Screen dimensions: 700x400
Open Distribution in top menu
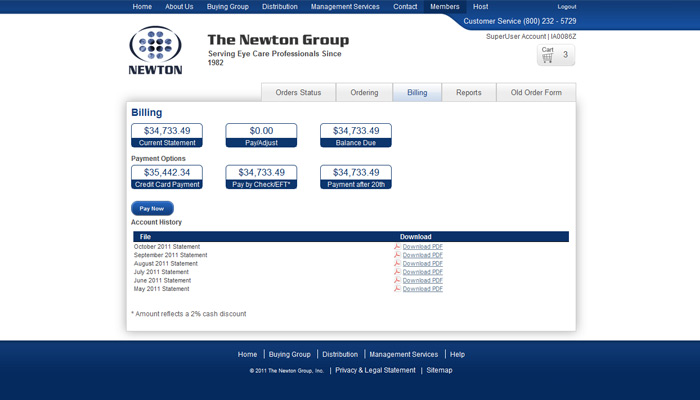(x=279, y=7)
